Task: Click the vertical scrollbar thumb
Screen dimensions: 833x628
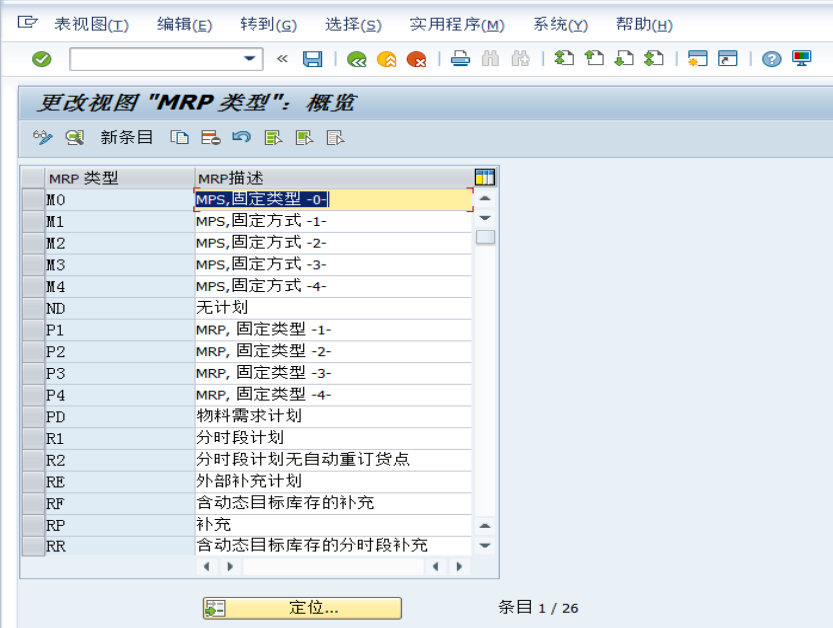Action: click(x=485, y=237)
